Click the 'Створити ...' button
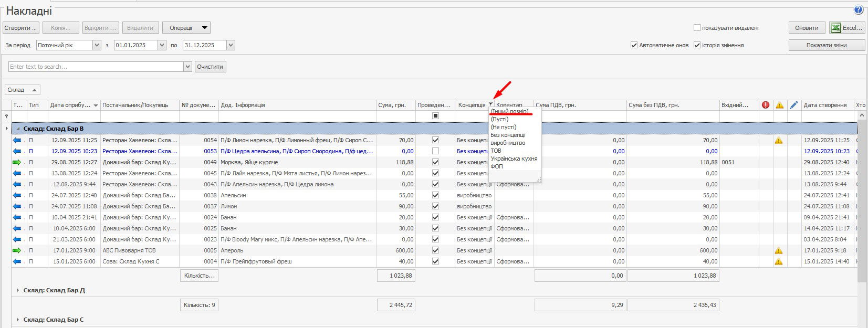The width and height of the screenshot is (868, 328). click(20, 28)
